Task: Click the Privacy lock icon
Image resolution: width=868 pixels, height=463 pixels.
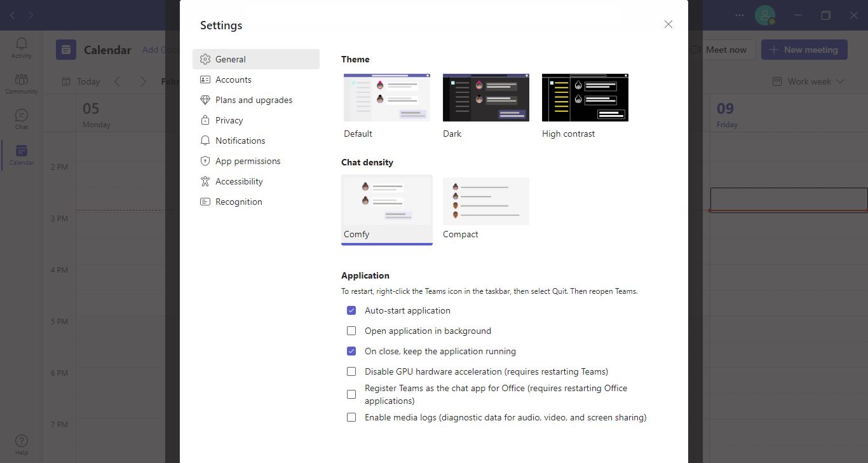Action: point(205,120)
